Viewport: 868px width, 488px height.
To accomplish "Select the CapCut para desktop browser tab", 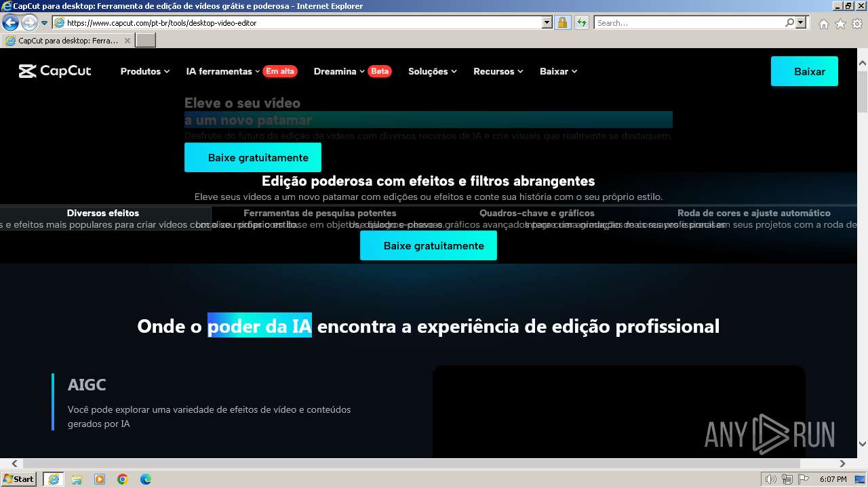I will coord(68,41).
